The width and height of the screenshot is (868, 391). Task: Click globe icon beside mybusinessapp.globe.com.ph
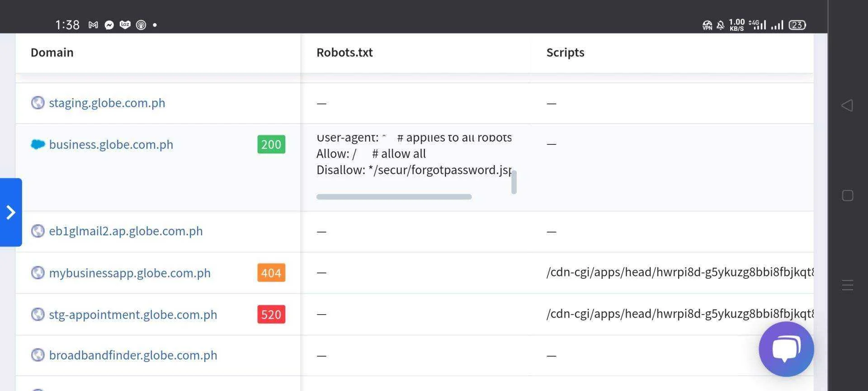(x=38, y=272)
